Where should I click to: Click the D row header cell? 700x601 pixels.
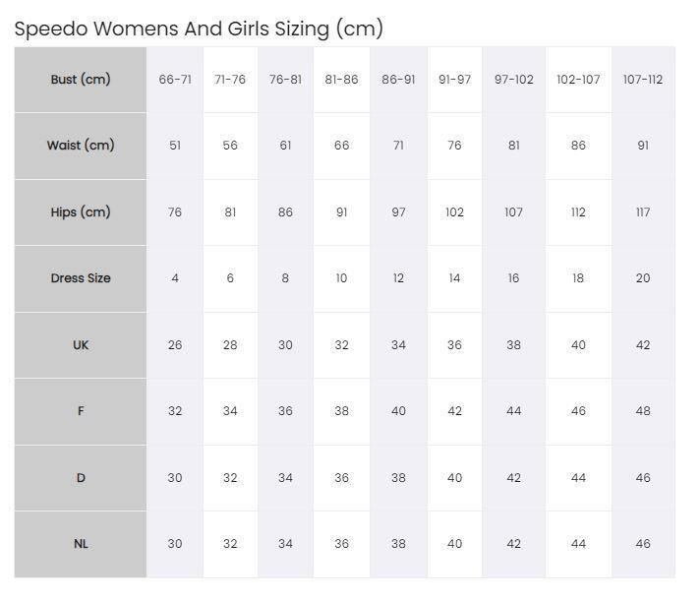point(81,478)
